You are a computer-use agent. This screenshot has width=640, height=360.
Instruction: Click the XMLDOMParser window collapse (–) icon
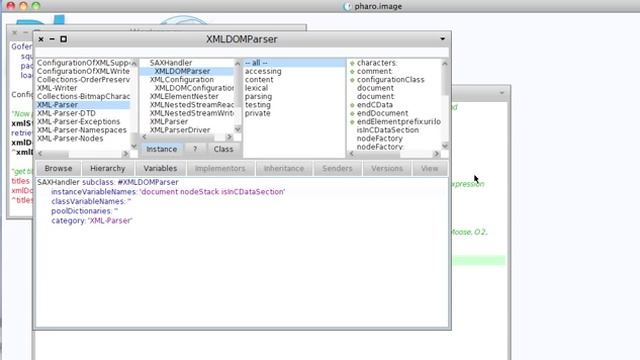pyautogui.click(x=52, y=39)
